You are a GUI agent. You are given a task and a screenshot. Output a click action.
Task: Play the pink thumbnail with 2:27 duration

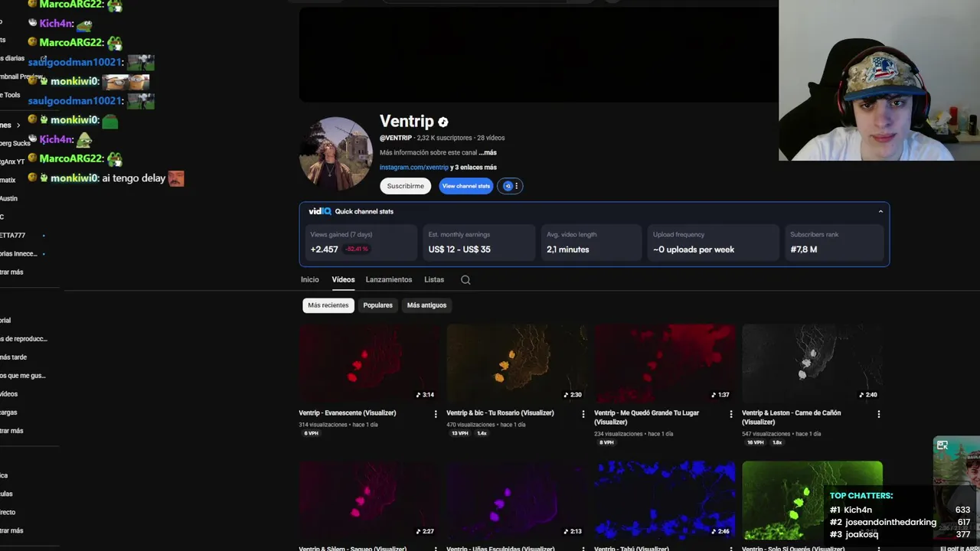(368, 500)
